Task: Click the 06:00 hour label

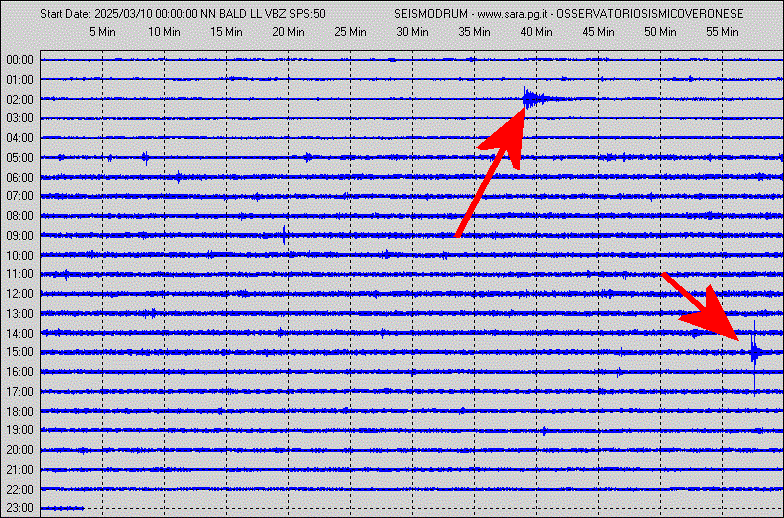Action: click(x=20, y=178)
